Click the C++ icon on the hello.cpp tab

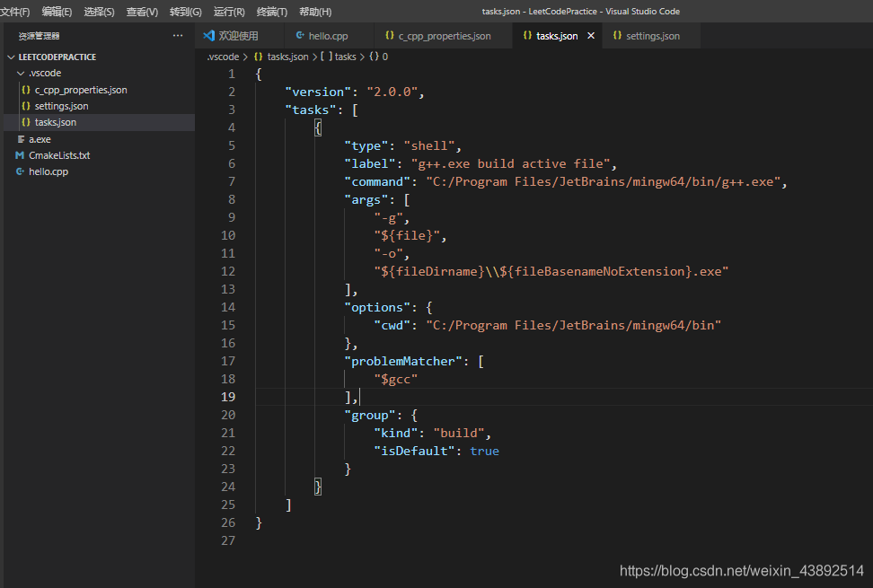299,36
